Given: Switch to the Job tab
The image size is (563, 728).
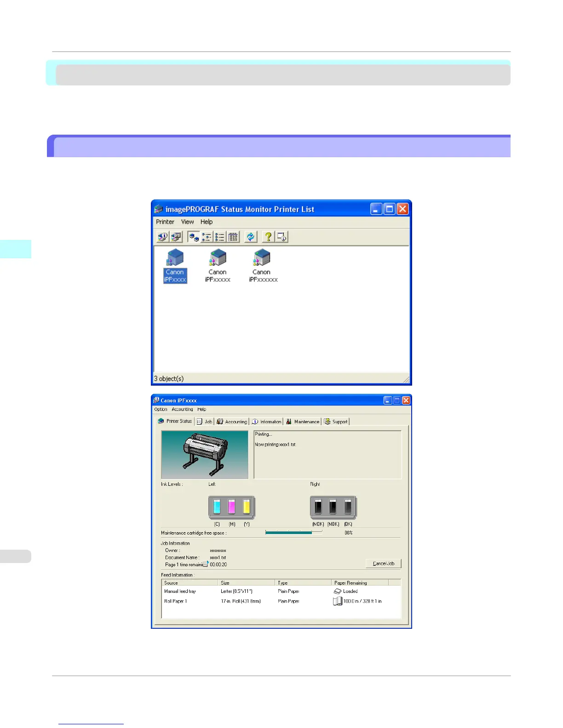Looking at the screenshot, I should (205, 421).
